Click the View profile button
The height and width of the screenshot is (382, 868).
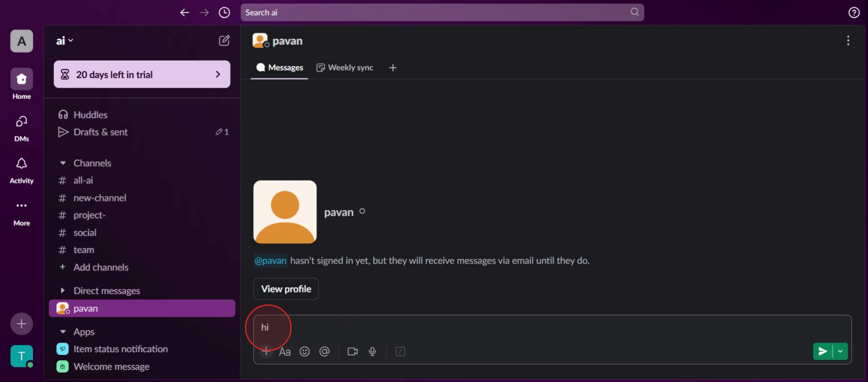click(286, 289)
